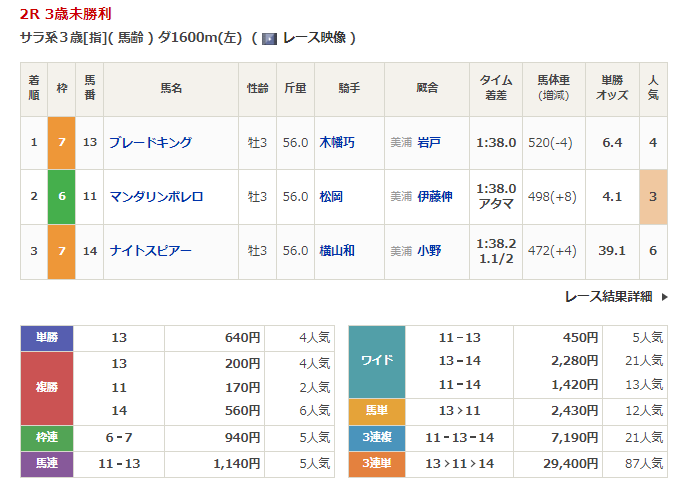Screen dimensions: 686x485
Task: Open trainer 伊藤伸 page
Action: pos(435,196)
